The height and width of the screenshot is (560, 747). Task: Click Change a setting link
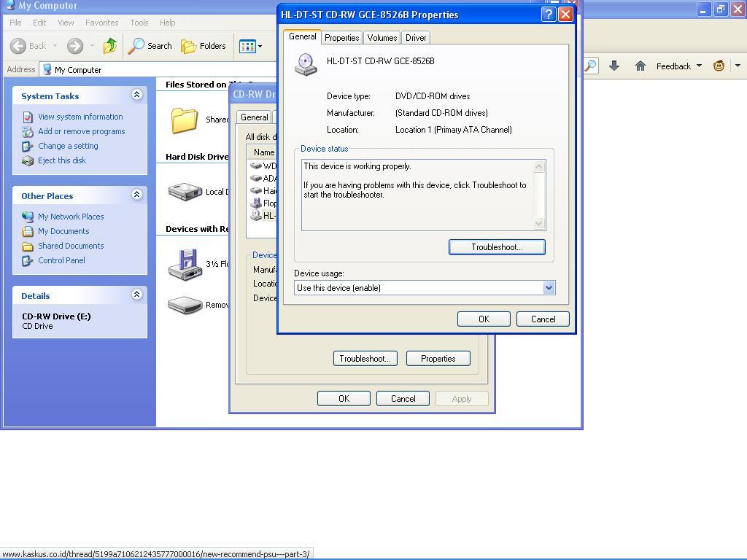click(x=68, y=146)
